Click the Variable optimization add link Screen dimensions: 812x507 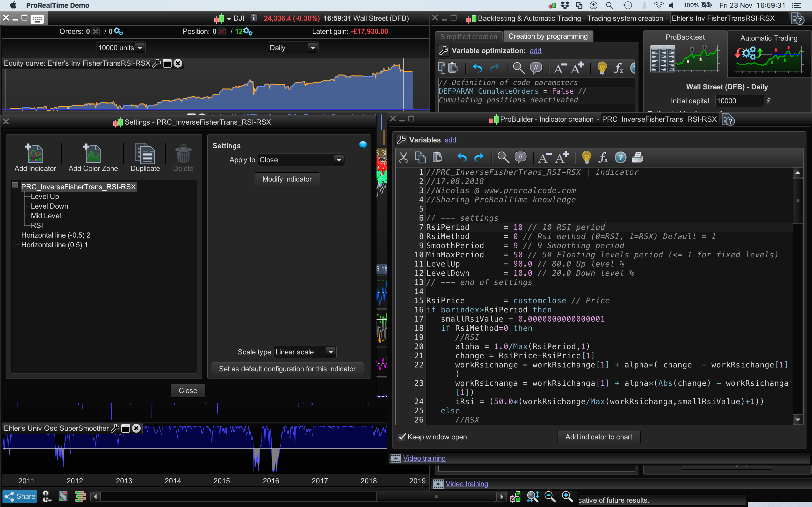tap(535, 51)
